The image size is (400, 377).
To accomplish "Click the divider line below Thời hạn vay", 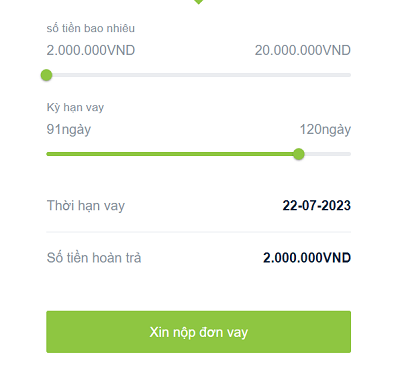I will pos(198,232).
